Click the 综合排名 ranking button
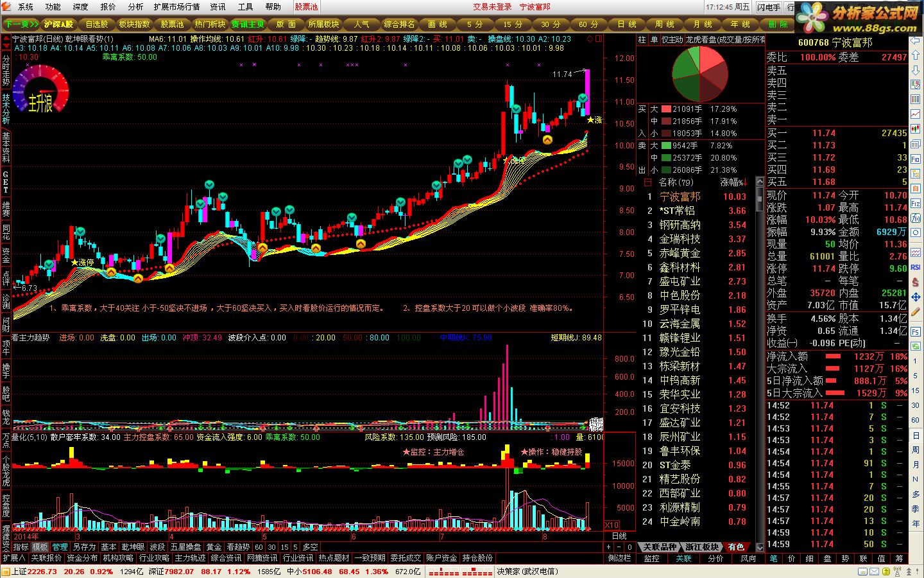Screen dimensions: 924x578 click(399, 24)
